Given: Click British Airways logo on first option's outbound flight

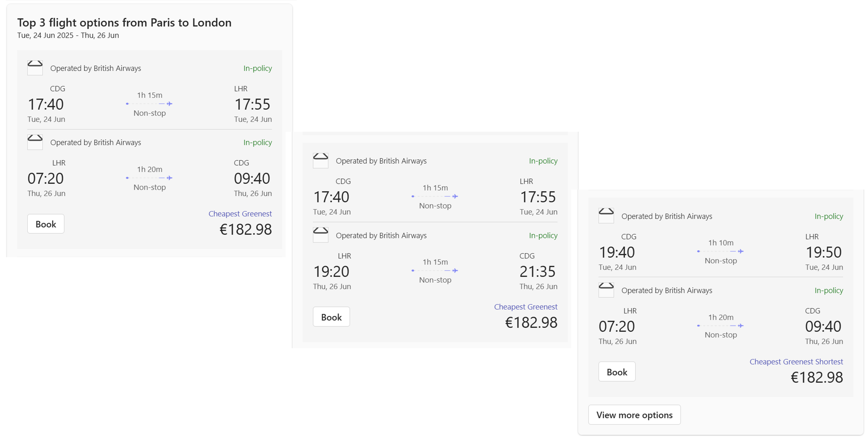Looking at the screenshot, I should point(35,68).
